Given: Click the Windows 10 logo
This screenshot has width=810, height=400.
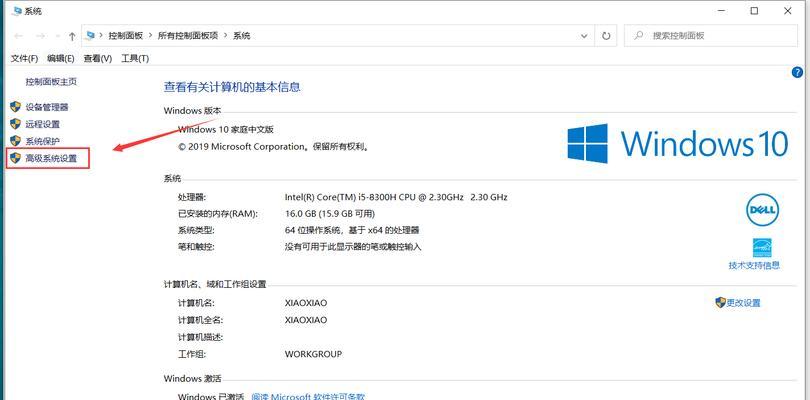Looking at the screenshot, I should pyautogui.click(x=678, y=143).
